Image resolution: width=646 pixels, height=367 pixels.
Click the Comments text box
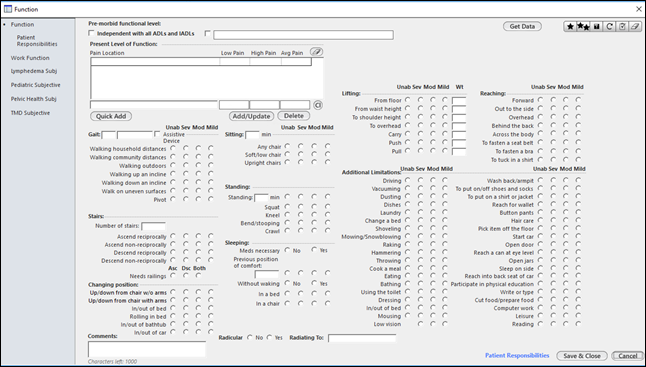[x=147, y=349]
